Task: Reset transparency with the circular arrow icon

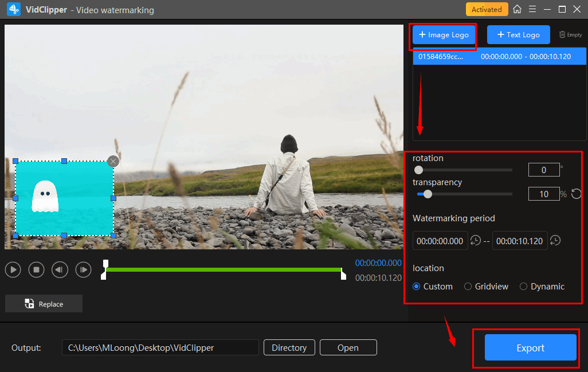Action: 576,194
